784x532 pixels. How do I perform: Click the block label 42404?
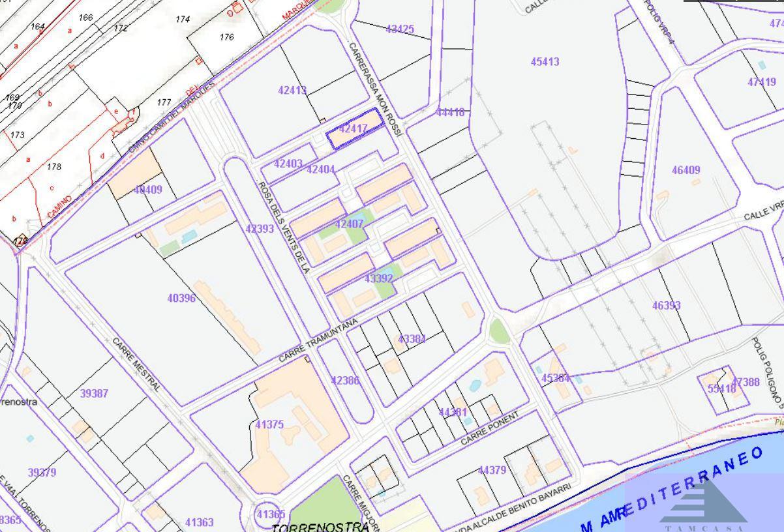[x=320, y=170]
